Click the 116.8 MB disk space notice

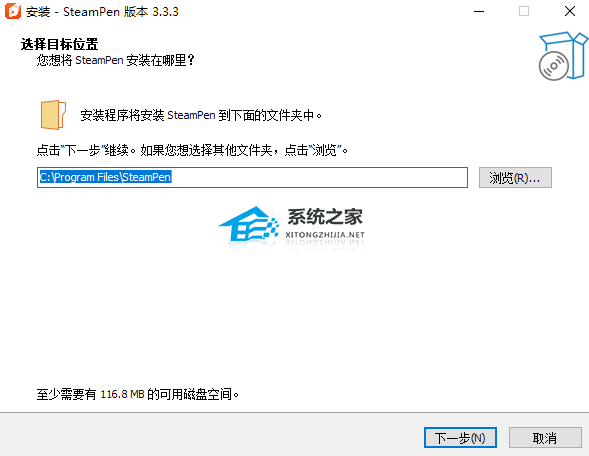pos(138,394)
